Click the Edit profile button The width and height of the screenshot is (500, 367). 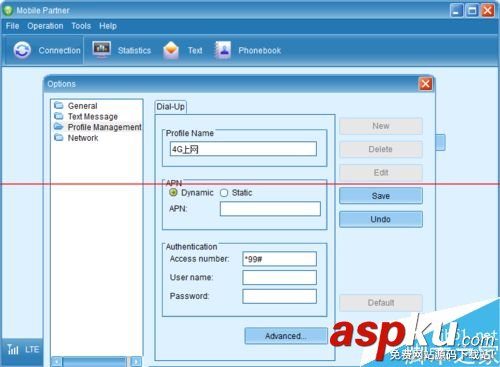pyautogui.click(x=381, y=172)
